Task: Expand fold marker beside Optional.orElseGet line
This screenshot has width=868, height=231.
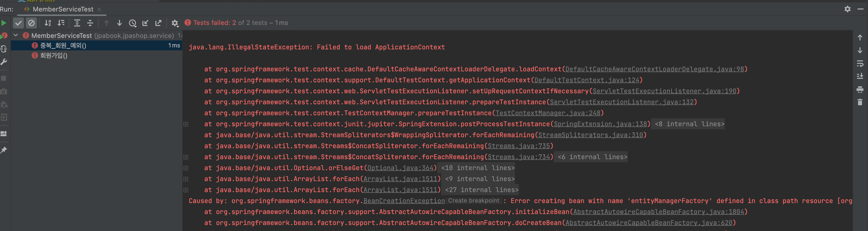Action: [x=186, y=168]
